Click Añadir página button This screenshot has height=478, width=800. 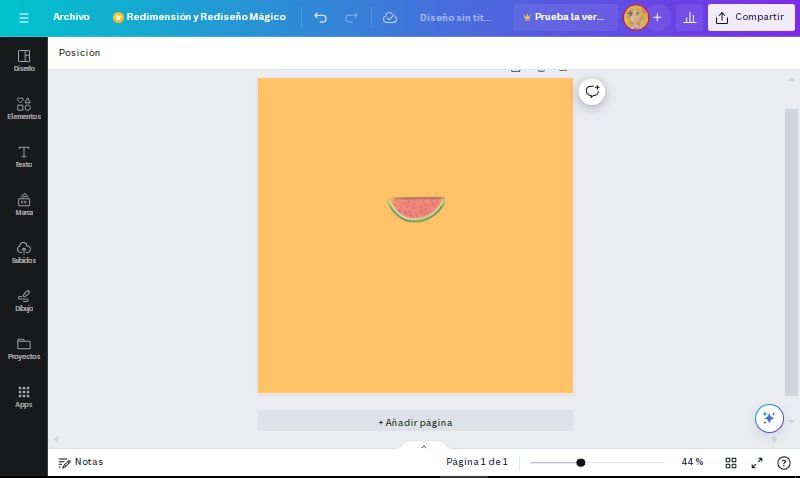pyautogui.click(x=415, y=422)
